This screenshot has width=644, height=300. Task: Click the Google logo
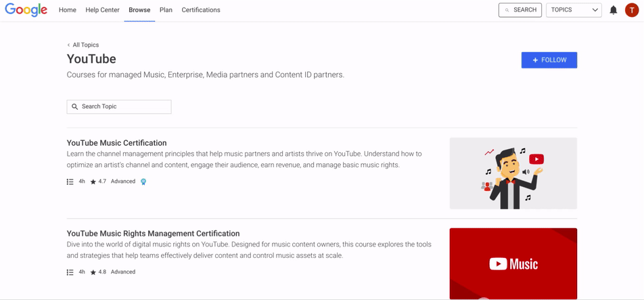[x=26, y=10]
